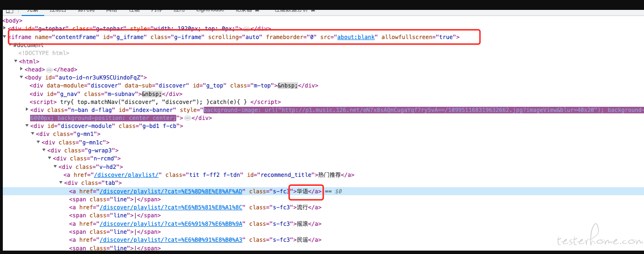
Task: Click the &nbsp; entity in m-top div
Action: pyautogui.click(x=287, y=86)
